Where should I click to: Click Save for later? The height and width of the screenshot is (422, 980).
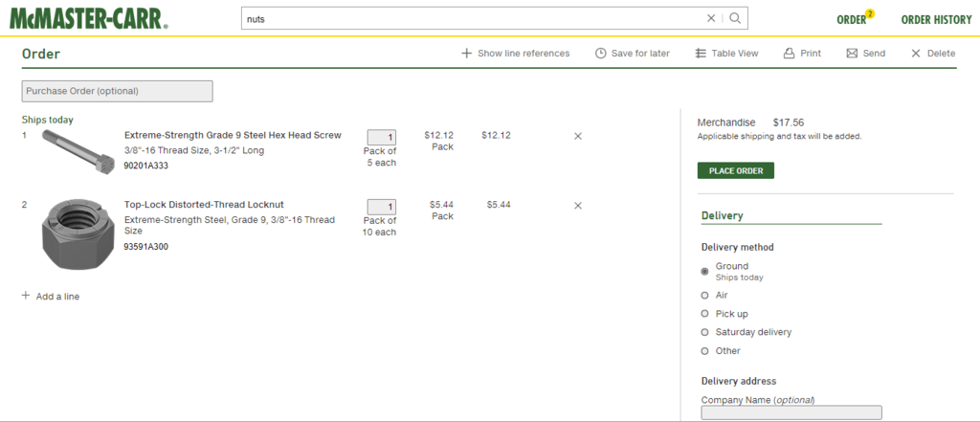[633, 54]
